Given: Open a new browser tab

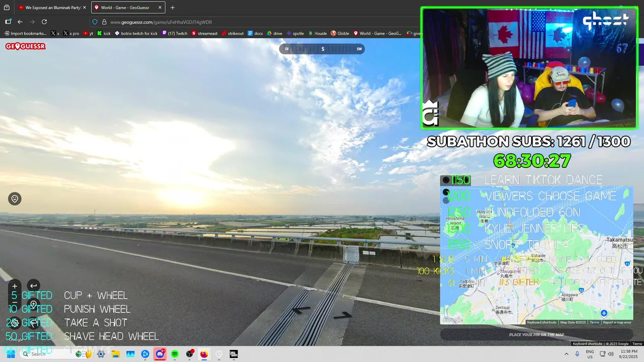Looking at the screenshot, I should point(173,8).
